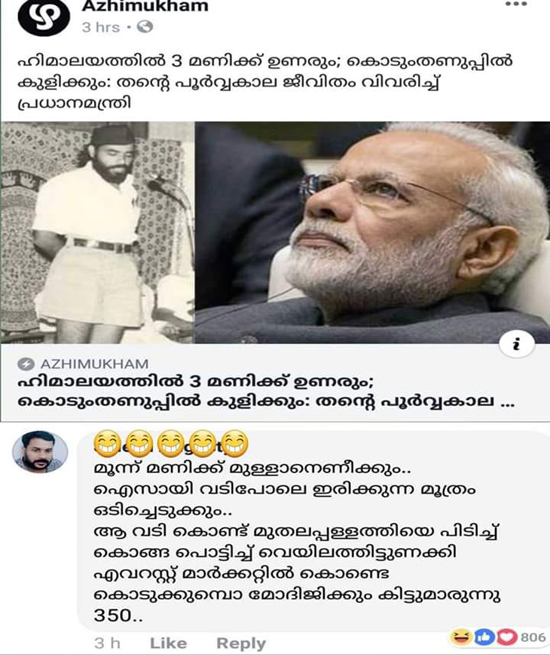Click the Azhimukham page name
550x655 pixels.
[x=145, y=6]
